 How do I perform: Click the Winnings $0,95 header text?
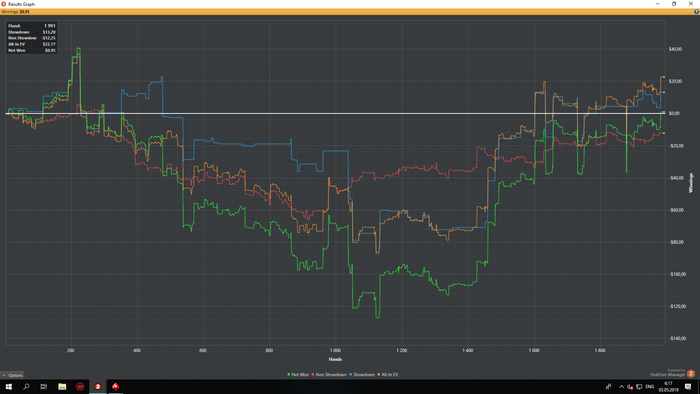[x=16, y=12]
